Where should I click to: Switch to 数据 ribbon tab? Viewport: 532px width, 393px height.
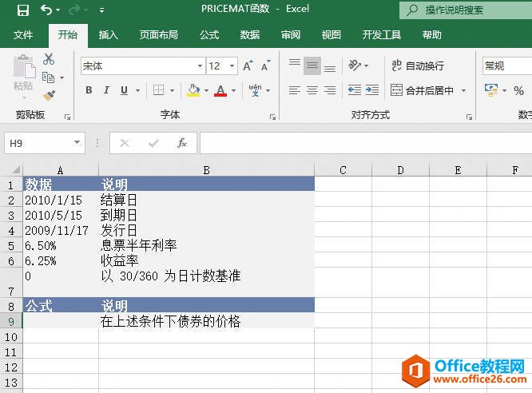coord(250,34)
